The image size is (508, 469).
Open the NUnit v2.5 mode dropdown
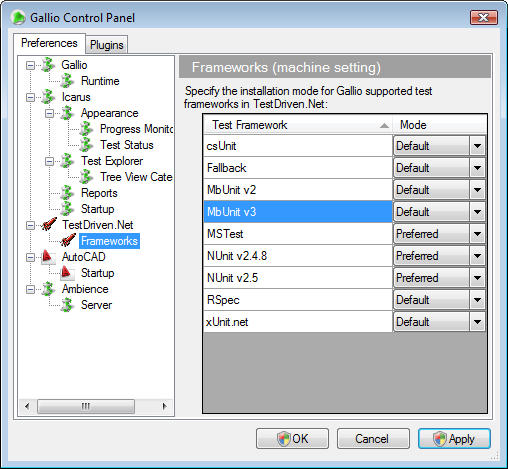click(x=477, y=278)
